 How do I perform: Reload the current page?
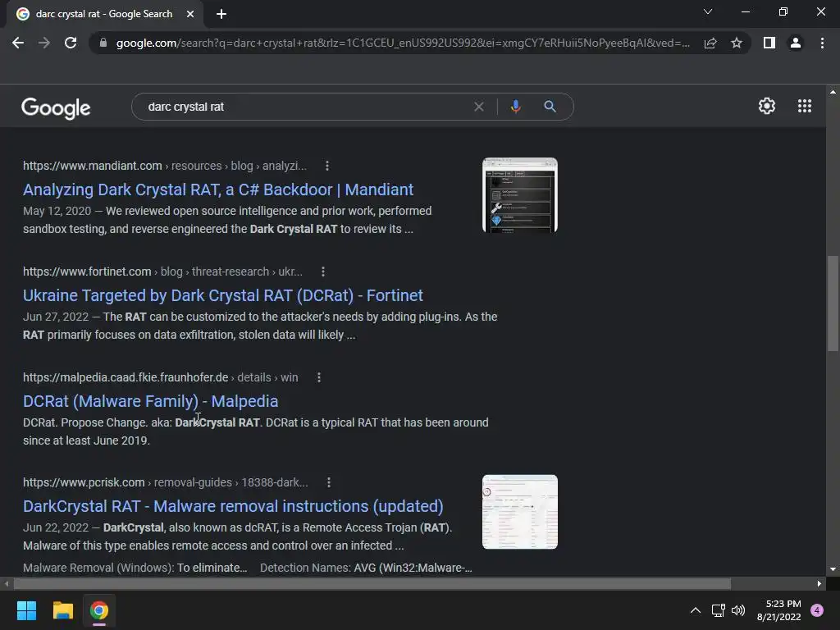71,43
